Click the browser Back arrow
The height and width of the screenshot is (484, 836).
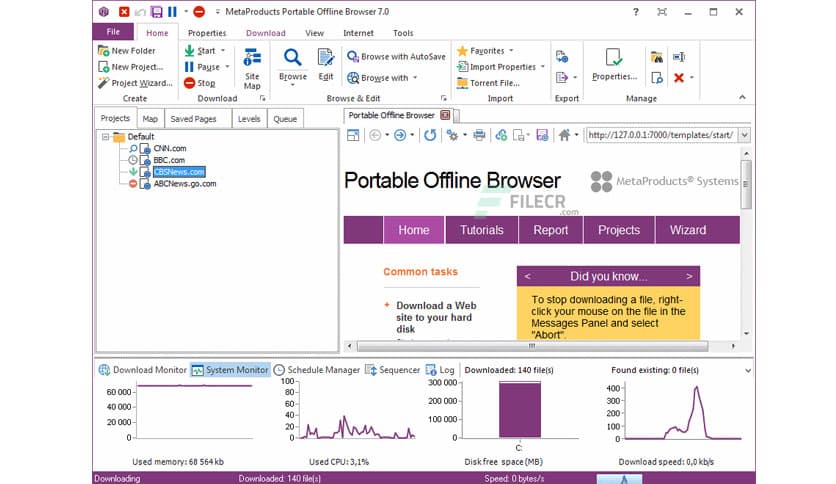tap(375, 135)
